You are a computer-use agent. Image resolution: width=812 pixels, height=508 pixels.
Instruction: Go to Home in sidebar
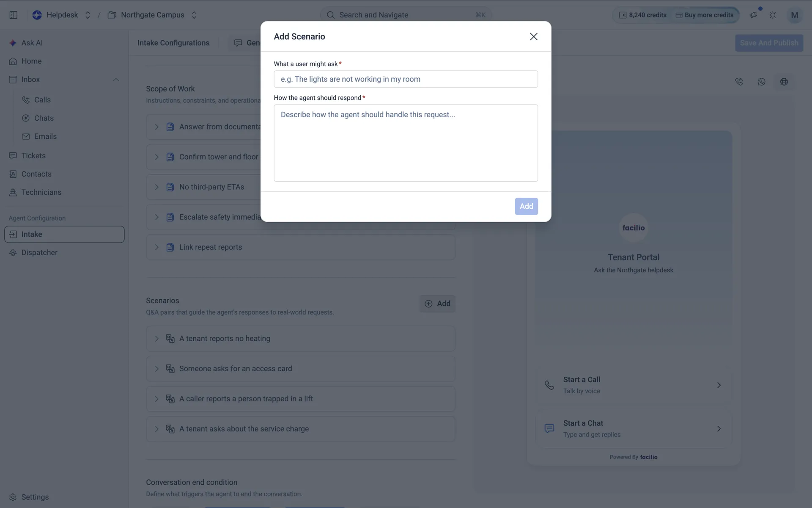64,61
